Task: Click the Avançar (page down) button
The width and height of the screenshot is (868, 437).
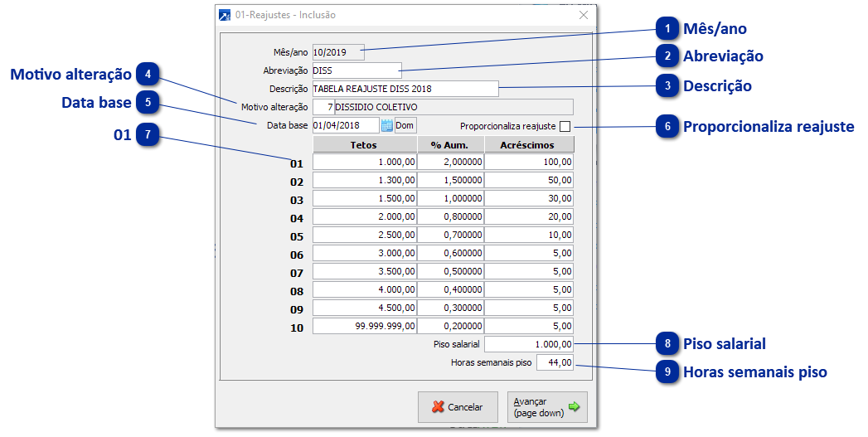Action: coord(547,407)
